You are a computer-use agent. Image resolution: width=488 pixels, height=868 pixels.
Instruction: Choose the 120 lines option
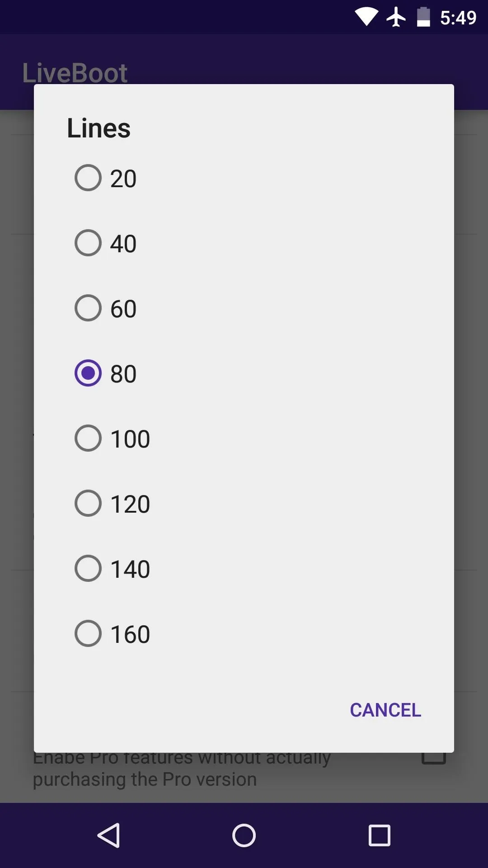88,503
